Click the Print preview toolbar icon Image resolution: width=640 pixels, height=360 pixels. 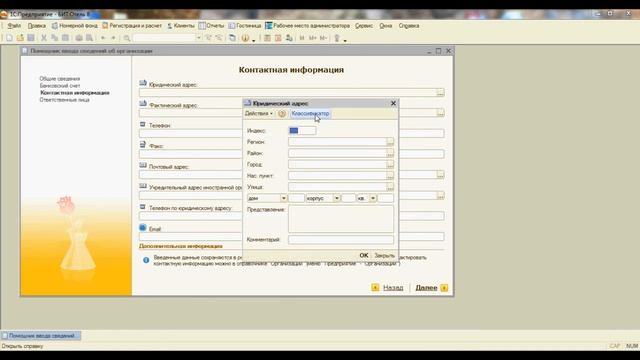click(89, 38)
